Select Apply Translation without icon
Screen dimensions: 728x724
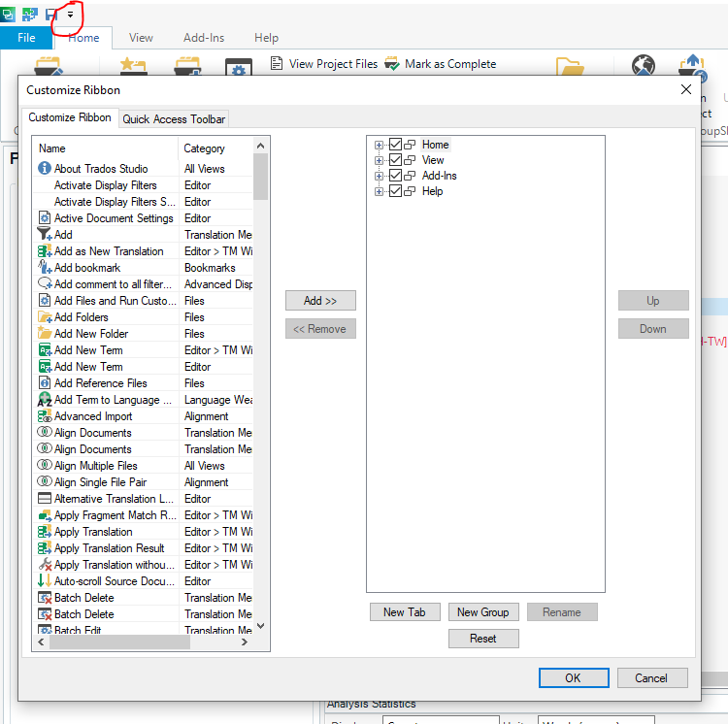(45, 564)
